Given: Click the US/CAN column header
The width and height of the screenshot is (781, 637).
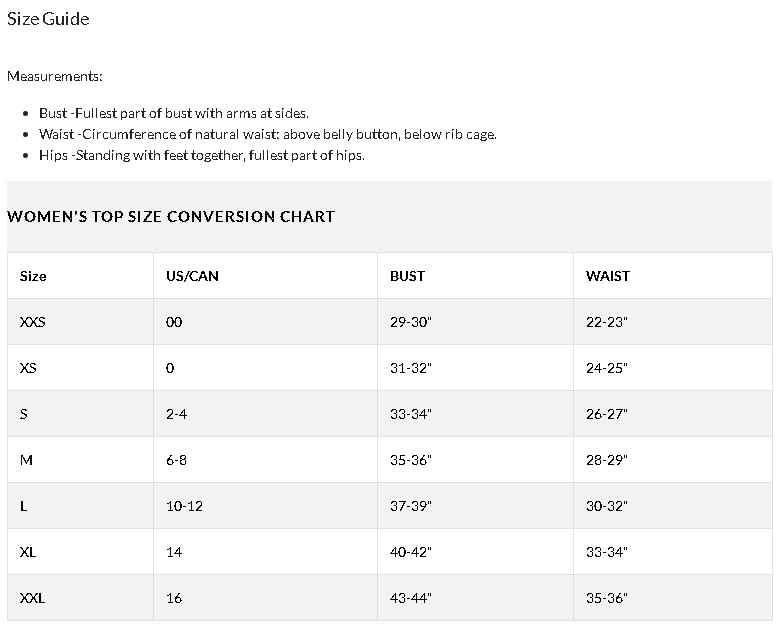Looking at the screenshot, I should [192, 276].
